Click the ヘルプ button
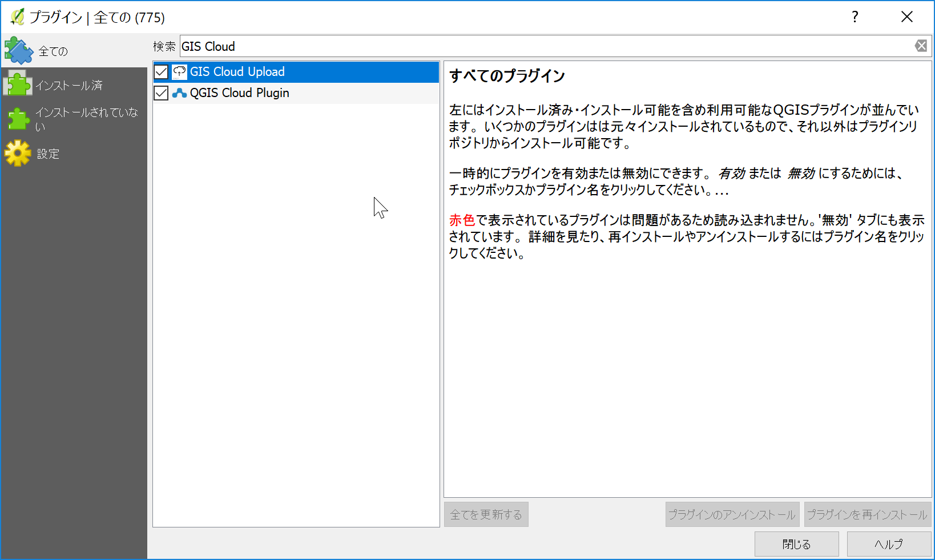935x560 pixels. click(x=889, y=544)
